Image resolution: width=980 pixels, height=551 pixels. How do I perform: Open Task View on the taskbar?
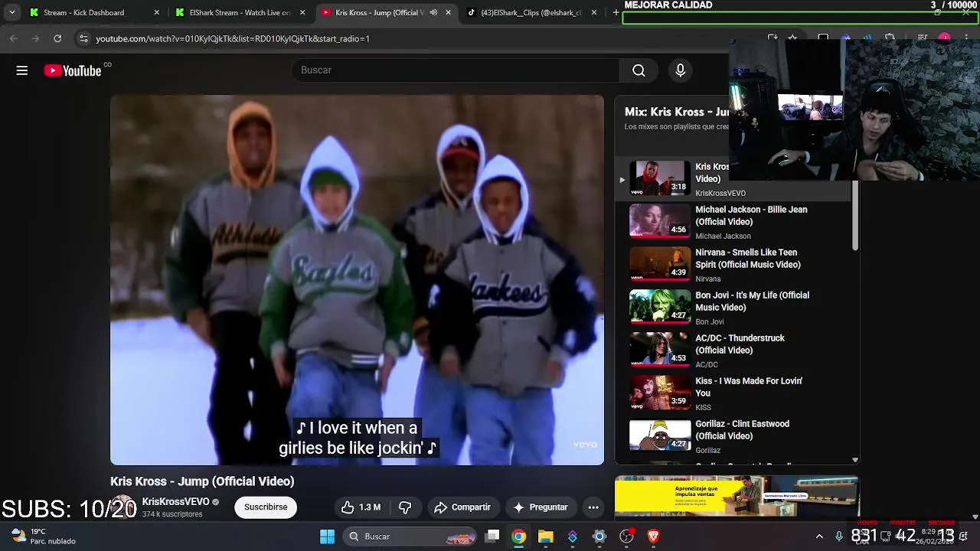point(493,536)
